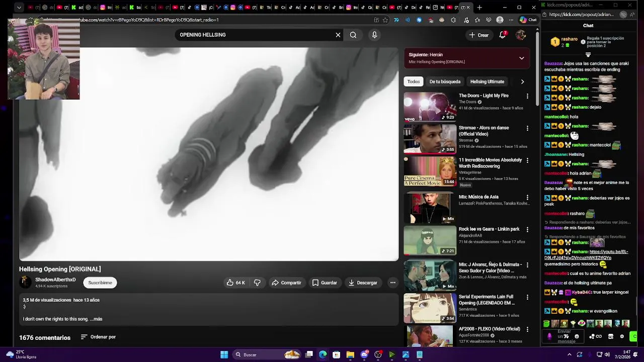The width and height of the screenshot is (644, 362).
Task: Open the ShadowAlberthxD channel avatar
Action: 25,282
